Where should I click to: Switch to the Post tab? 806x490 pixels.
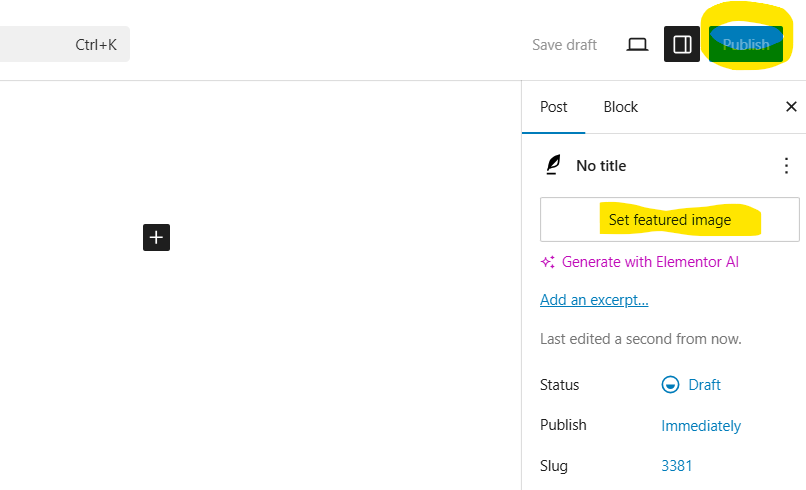pos(554,107)
